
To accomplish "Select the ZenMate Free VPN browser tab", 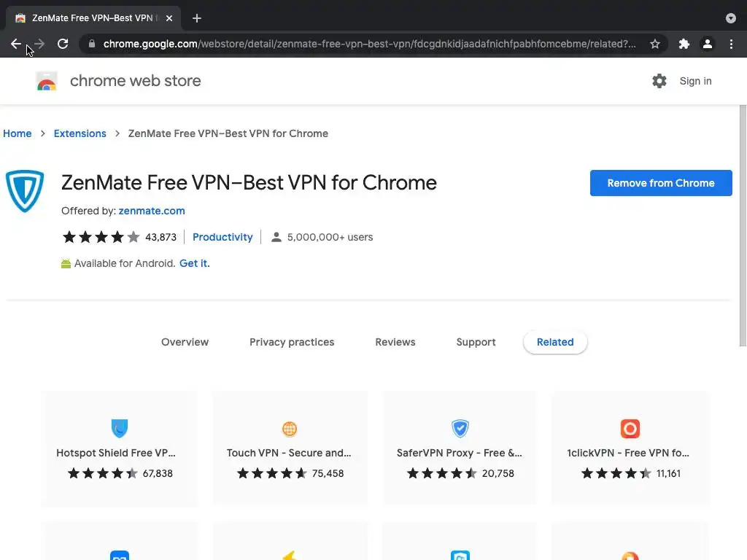I will point(93,18).
